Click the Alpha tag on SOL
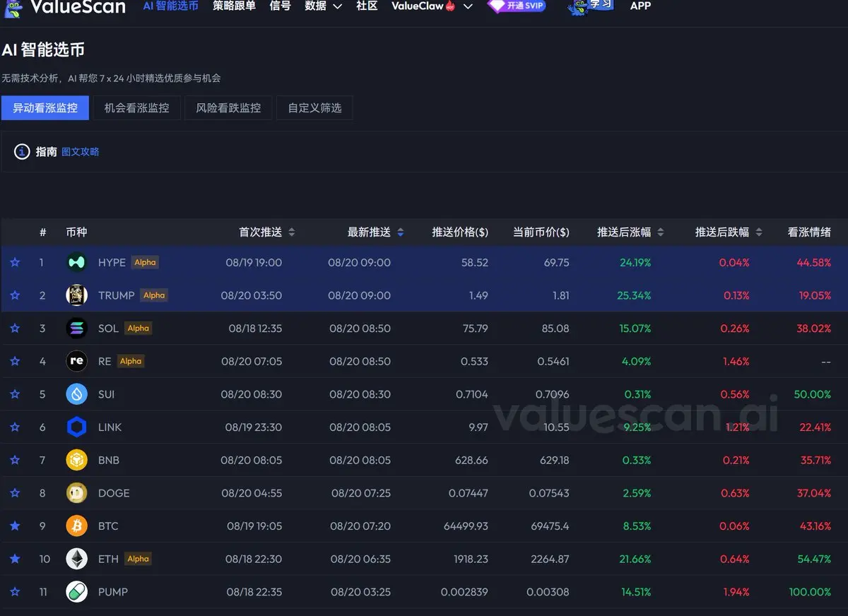The width and height of the screenshot is (848, 616). pos(139,328)
